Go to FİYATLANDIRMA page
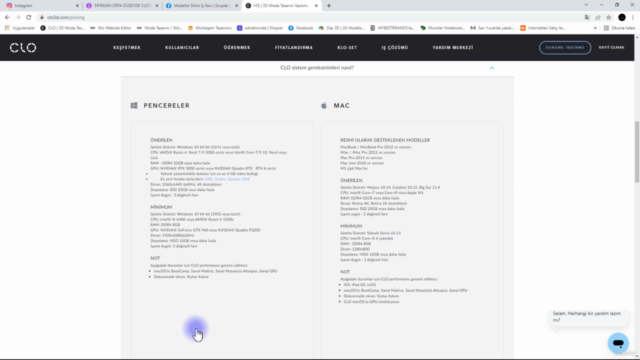Image resolution: width=640 pixels, height=360 pixels. (294, 48)
